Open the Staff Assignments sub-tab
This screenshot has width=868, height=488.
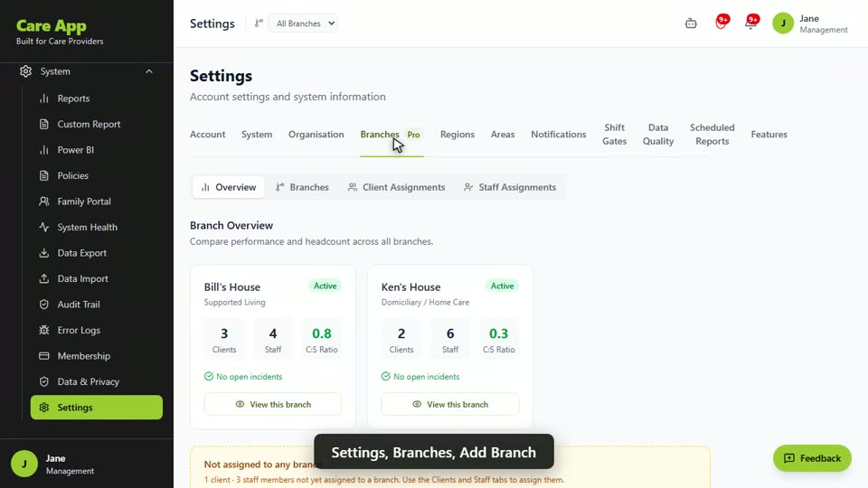(510, 187)
